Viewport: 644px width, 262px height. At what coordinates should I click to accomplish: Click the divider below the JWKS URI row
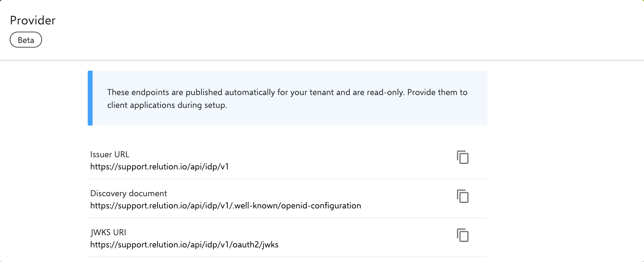(x=288, y=257)
